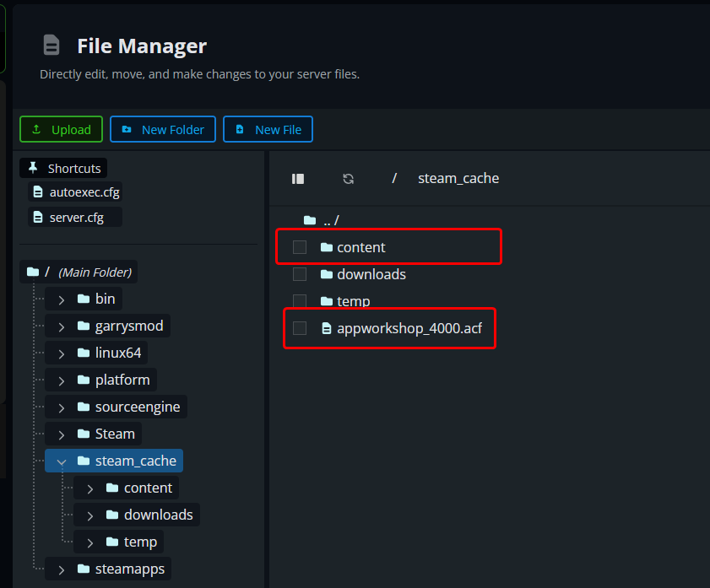
Task: Refresh the file listing
Action: click(348, 179)
